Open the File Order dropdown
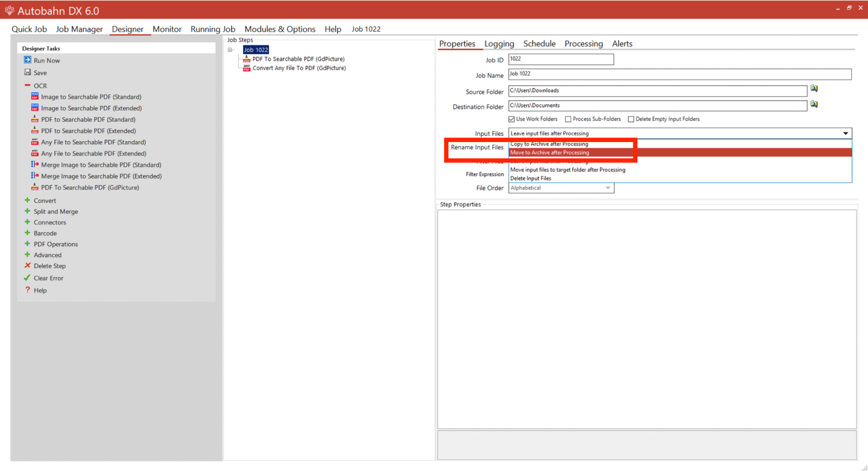This screenshot has height=471, width=868. (608, 188)
